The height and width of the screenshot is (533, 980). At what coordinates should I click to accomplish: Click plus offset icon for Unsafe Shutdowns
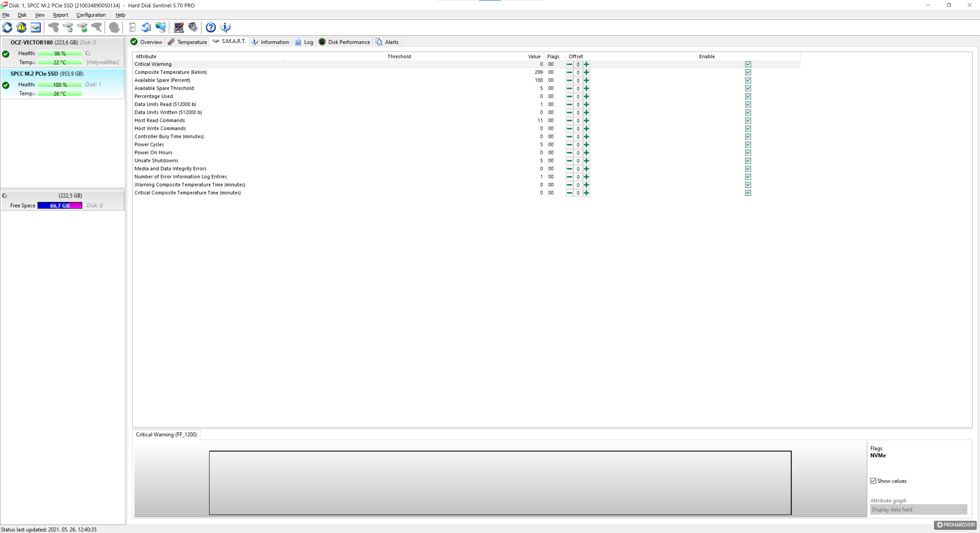(x=586, y=161)
